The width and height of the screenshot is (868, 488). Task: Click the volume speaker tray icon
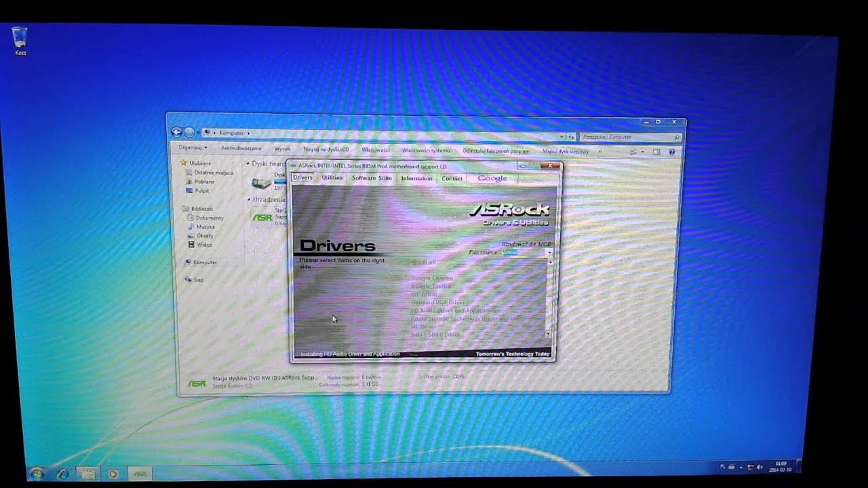[x=759, y=467]
